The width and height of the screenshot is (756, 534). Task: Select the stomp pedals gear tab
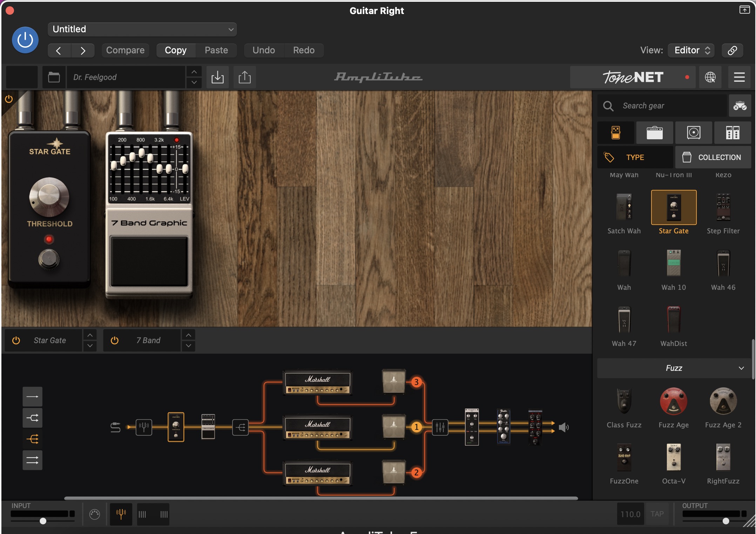[616, 133]
